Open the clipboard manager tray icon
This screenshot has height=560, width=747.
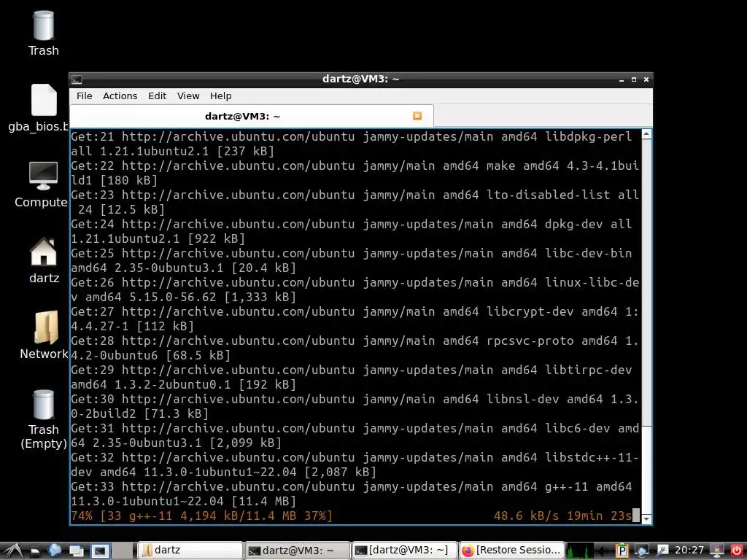[622, 551]
